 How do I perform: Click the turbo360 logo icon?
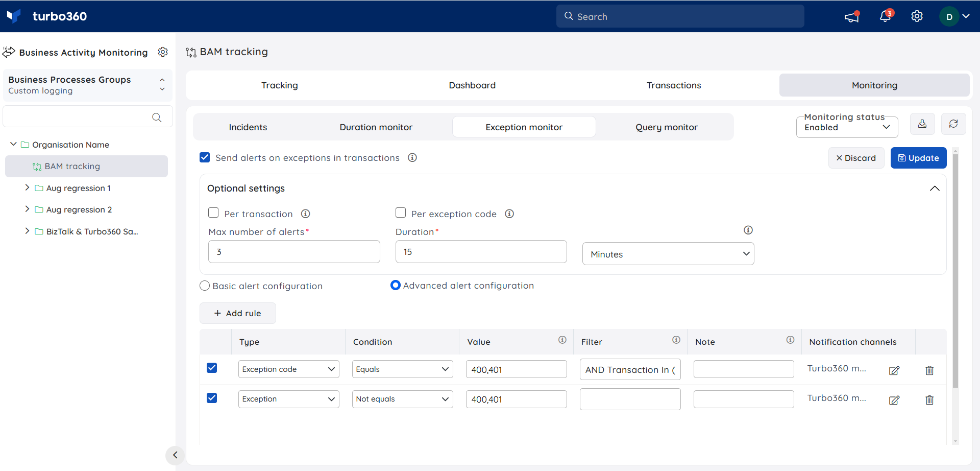coord(14,16)
